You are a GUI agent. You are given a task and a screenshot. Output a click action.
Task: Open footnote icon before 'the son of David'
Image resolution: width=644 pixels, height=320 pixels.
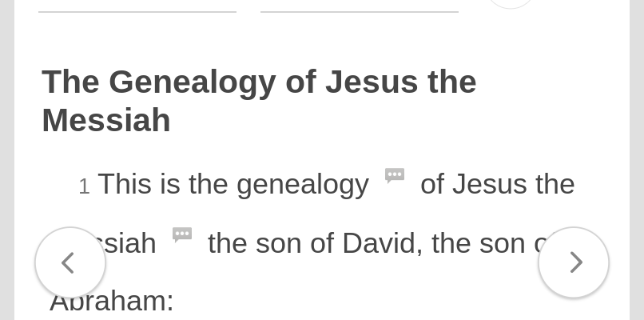pyautogui.click(x=182, y=234)
